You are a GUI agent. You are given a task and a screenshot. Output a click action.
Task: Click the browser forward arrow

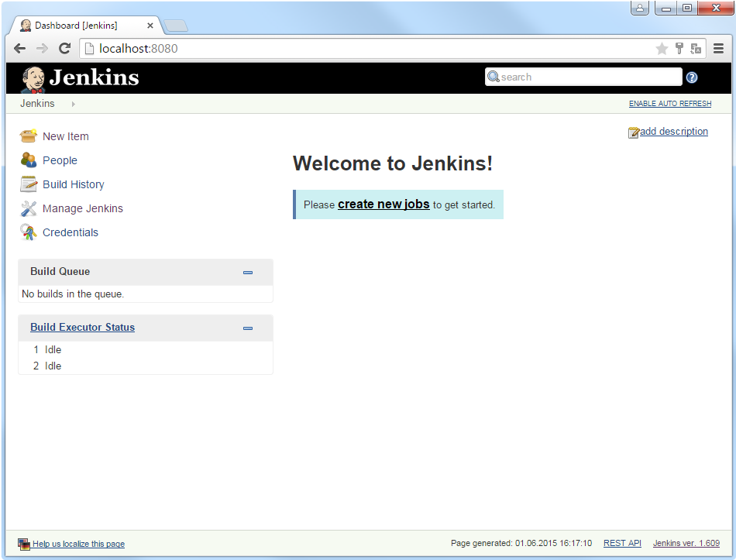[43, 48]
